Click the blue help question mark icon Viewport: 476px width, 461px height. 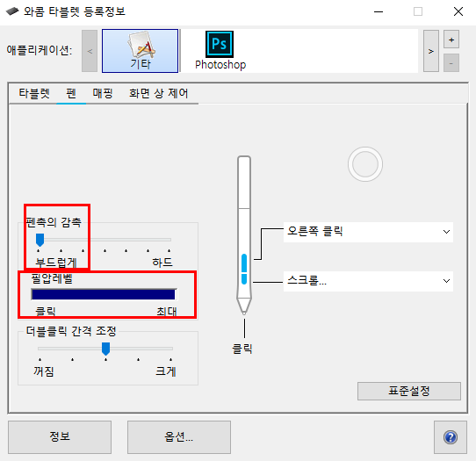(x=451, y=437)
